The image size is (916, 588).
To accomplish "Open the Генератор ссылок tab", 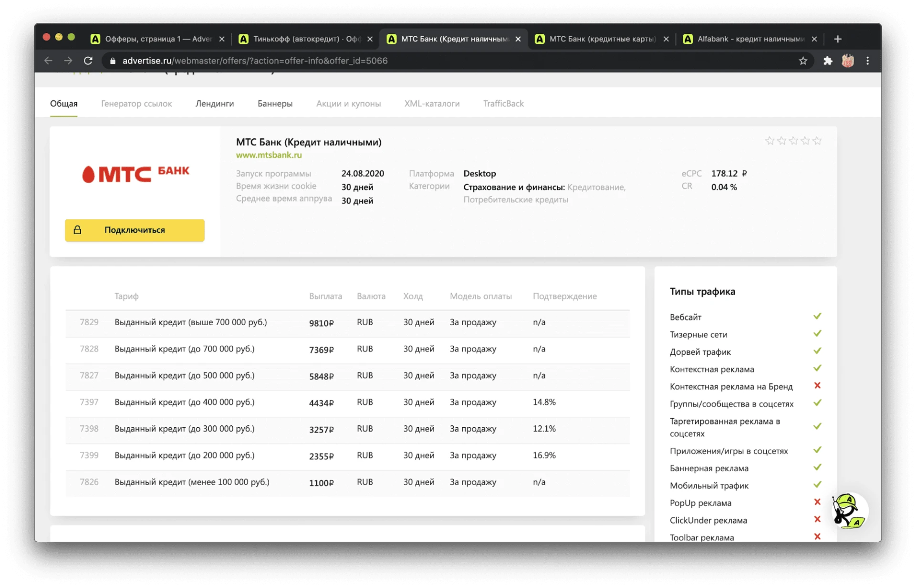I will coord(136,103).
